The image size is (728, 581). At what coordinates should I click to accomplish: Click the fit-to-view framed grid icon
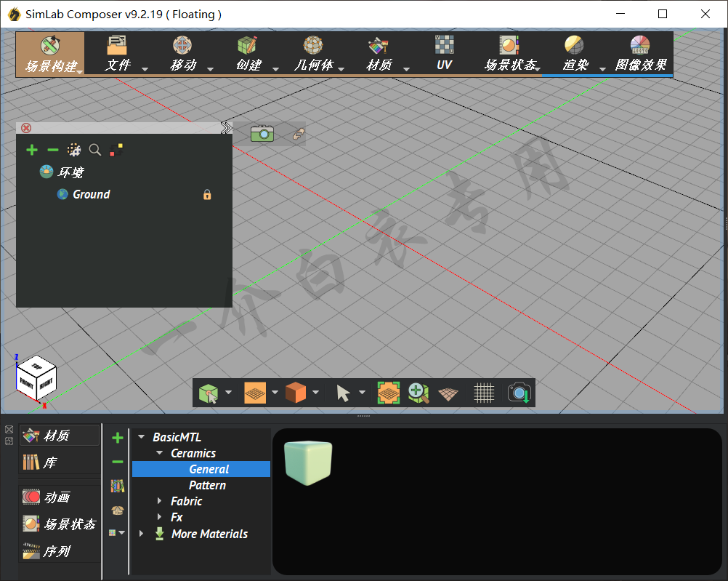pyautogui.click(x=389, y=393)
